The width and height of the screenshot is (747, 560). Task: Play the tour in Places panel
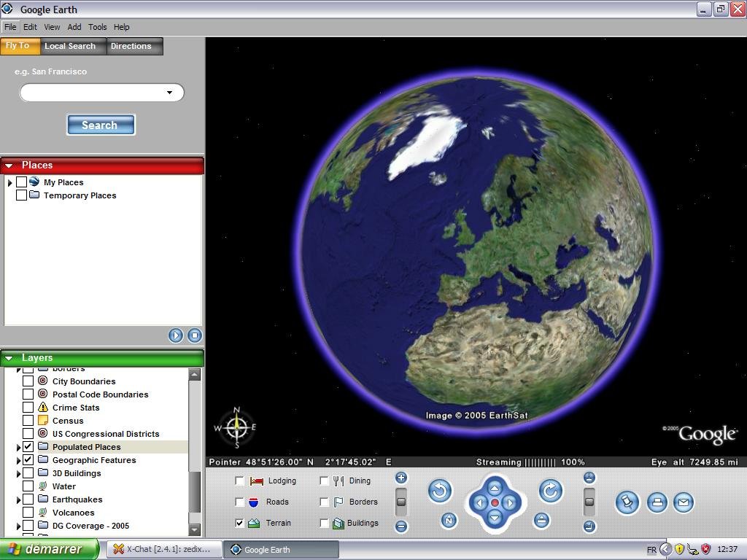point(175,335)
